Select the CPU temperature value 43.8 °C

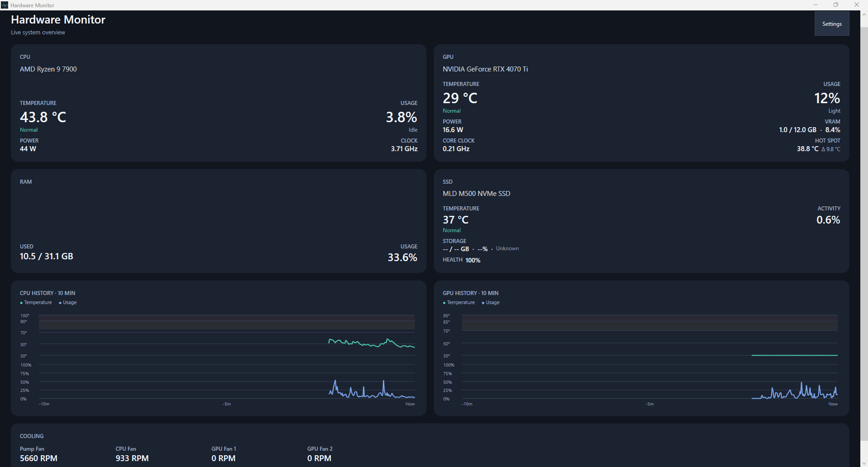click(x=43, y=117)
